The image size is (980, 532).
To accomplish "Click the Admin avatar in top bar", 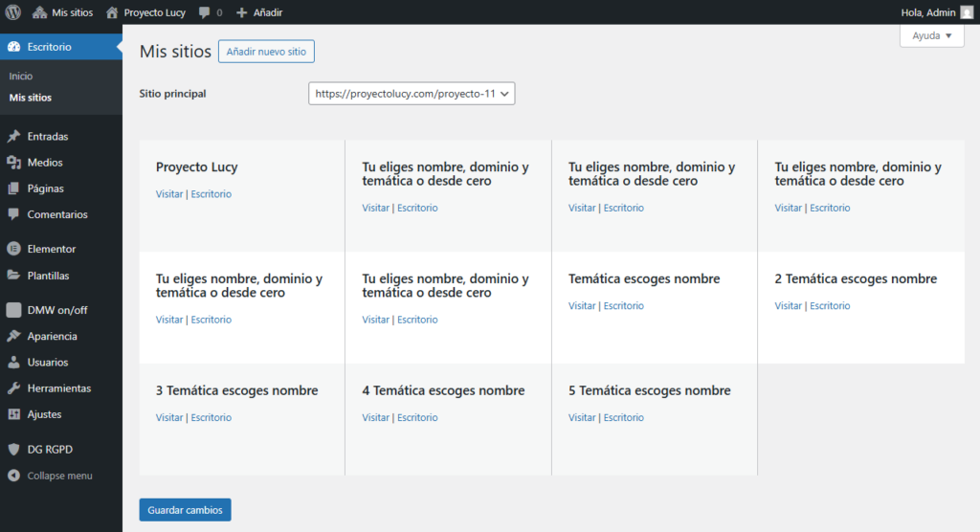I will (967, 12).
